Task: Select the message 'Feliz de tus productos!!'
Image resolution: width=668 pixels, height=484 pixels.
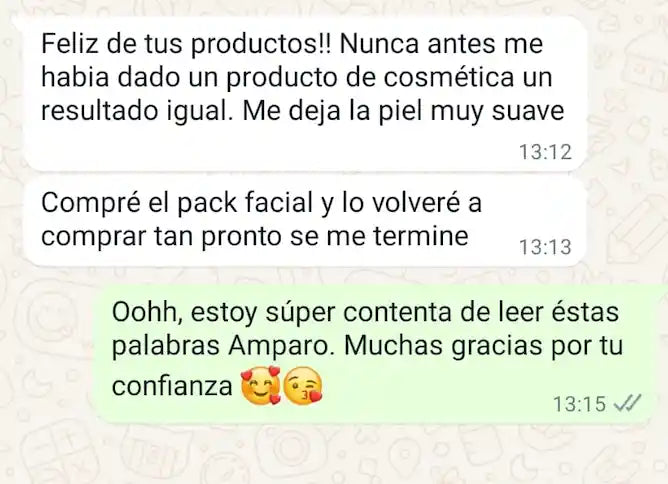Action: pos(305,94)
